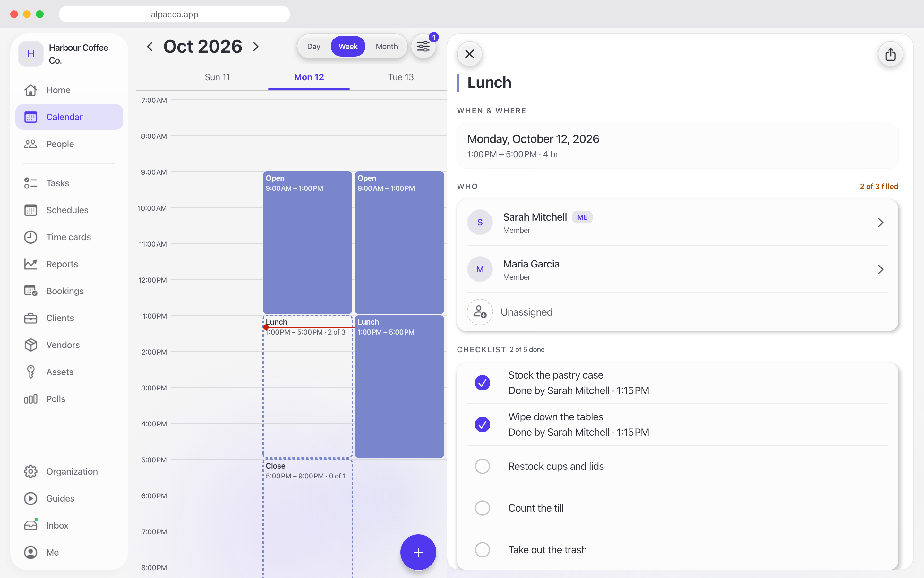Image resolution: width=924 pixels, height=578 pixels.
Task: Open Monday's Close shift 5:00PM–9:00PM
Action: coord(307,518)
